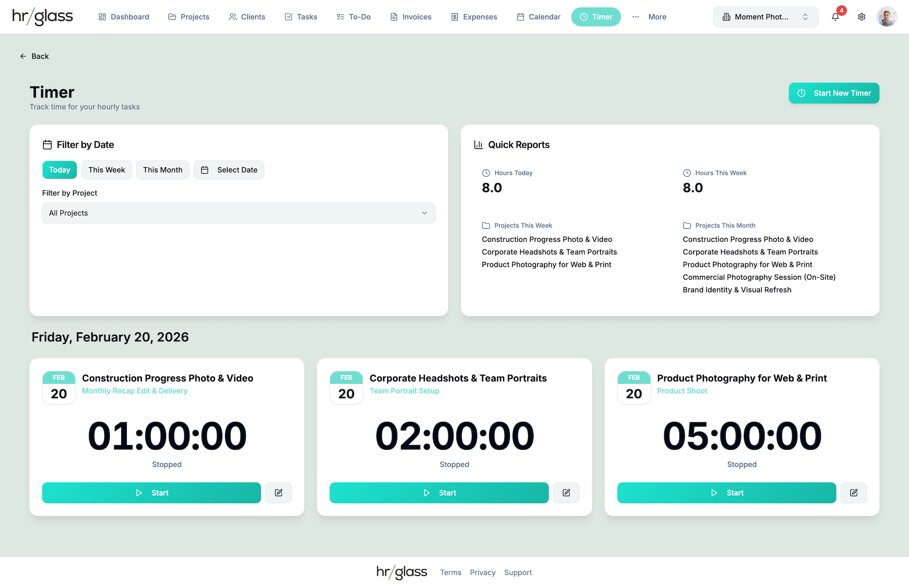Expand the More navigation menu
The image size is (909, 588).
(x=649, y=17)
